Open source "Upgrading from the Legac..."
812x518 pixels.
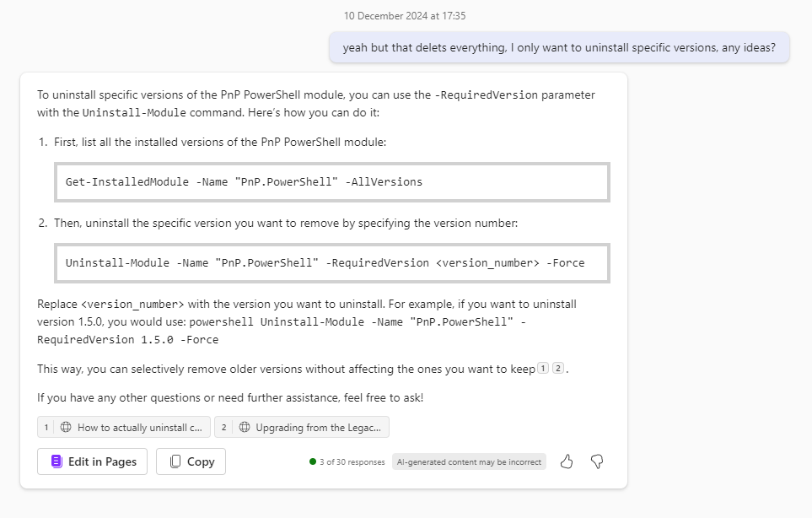(302, 428)
